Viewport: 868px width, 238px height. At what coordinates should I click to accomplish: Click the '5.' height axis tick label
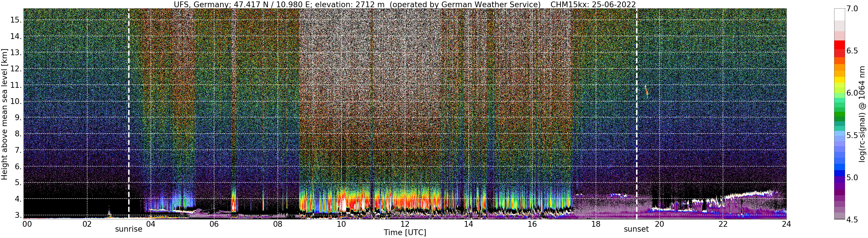coord(18,183)
